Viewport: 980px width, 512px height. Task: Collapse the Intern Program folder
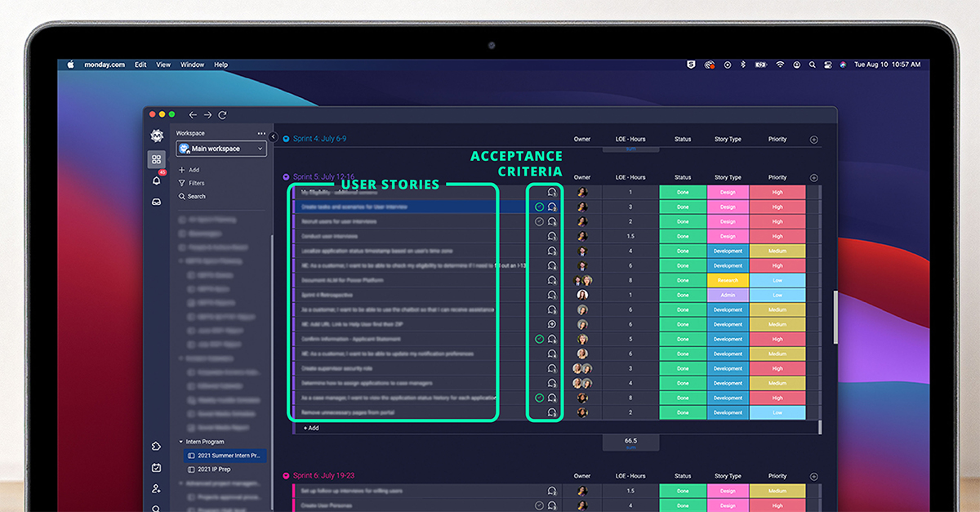(x=180, y=442)
